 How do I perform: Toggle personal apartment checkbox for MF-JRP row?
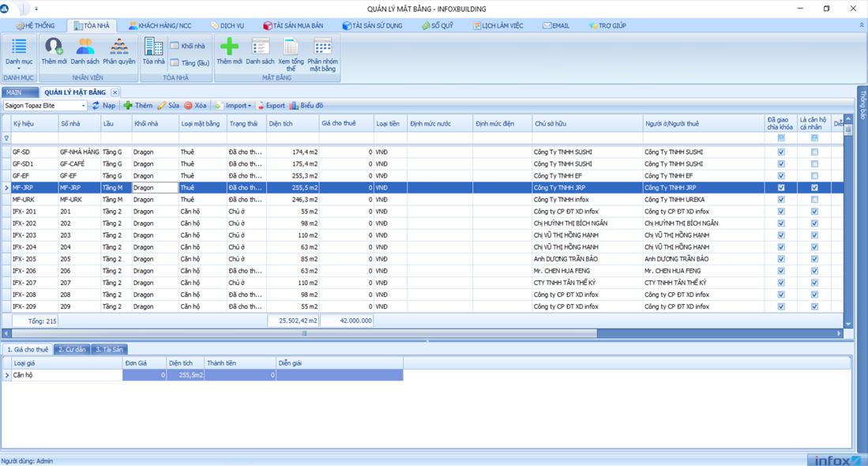point(814,188)
